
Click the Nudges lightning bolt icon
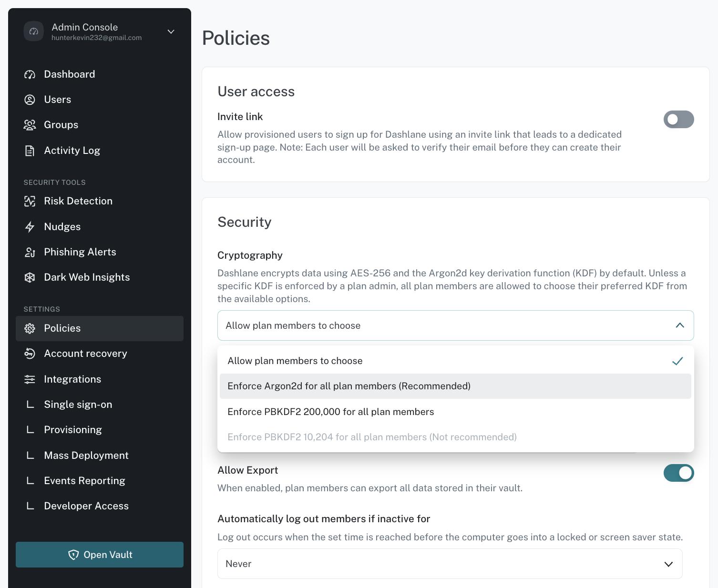[x=30, y=227]
